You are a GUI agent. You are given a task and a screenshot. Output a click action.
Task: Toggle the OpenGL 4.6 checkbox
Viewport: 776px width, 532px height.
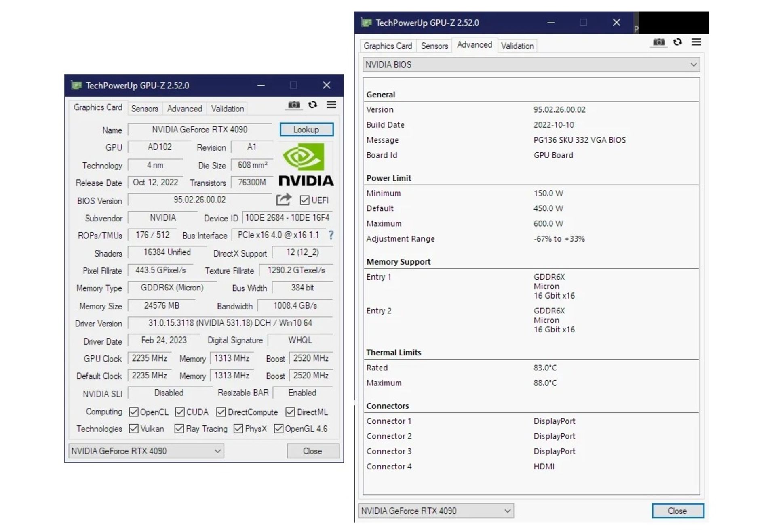pyautogui.click(x=278, y=429)
